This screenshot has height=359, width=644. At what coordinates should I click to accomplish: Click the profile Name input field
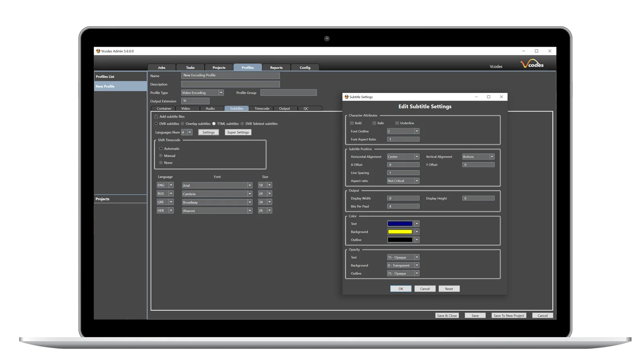[x=231, y=76]
